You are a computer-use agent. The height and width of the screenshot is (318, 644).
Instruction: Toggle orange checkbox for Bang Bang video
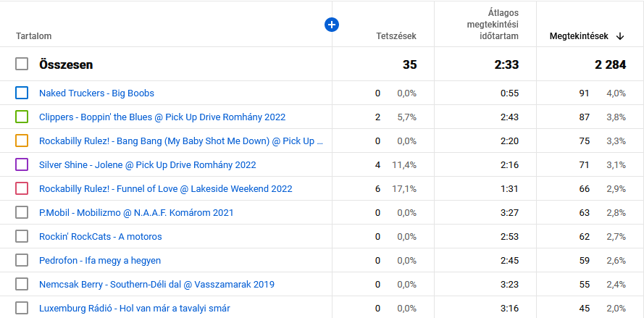[22, 141]
